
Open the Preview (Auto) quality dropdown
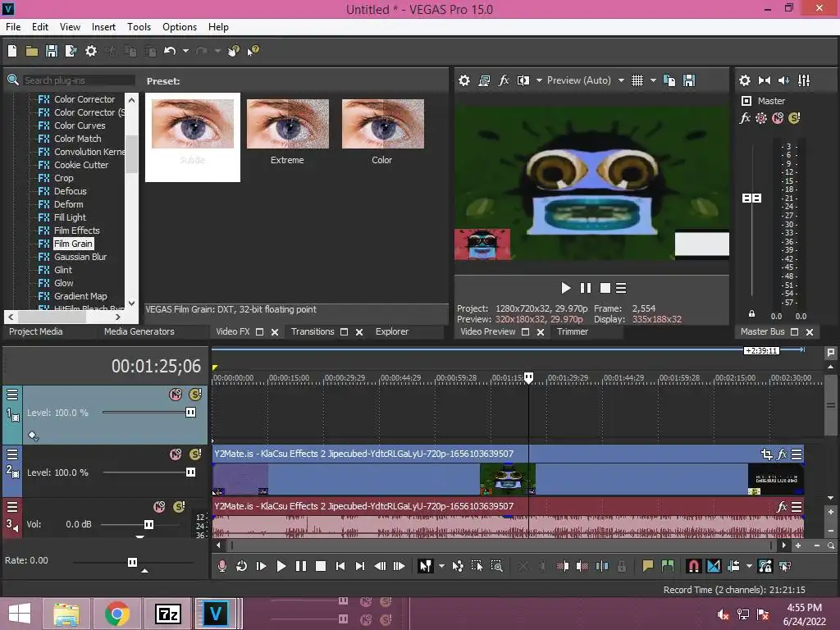coord(620,80)
